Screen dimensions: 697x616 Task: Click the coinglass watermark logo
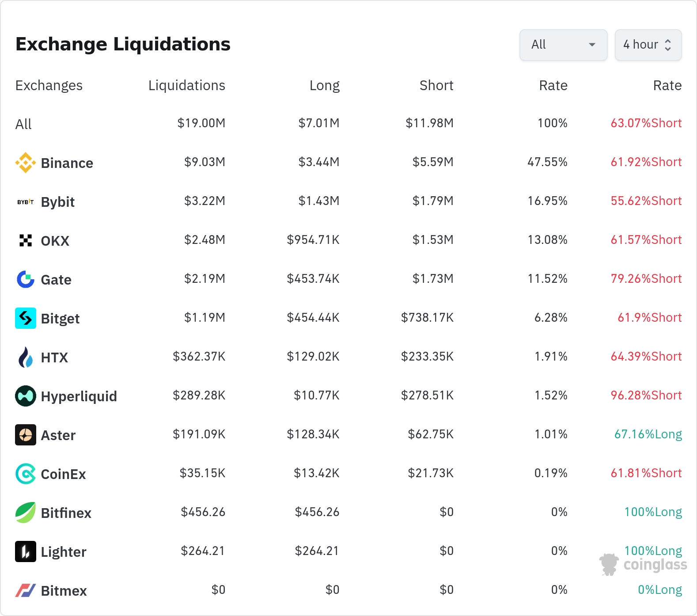pyautogui.click(x=643, y=564)
